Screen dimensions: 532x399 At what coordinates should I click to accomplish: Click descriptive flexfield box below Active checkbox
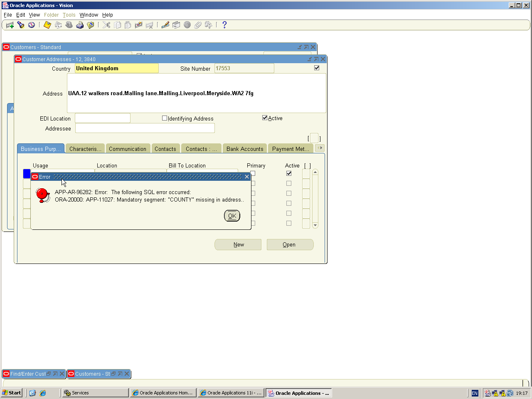point(314,138)
